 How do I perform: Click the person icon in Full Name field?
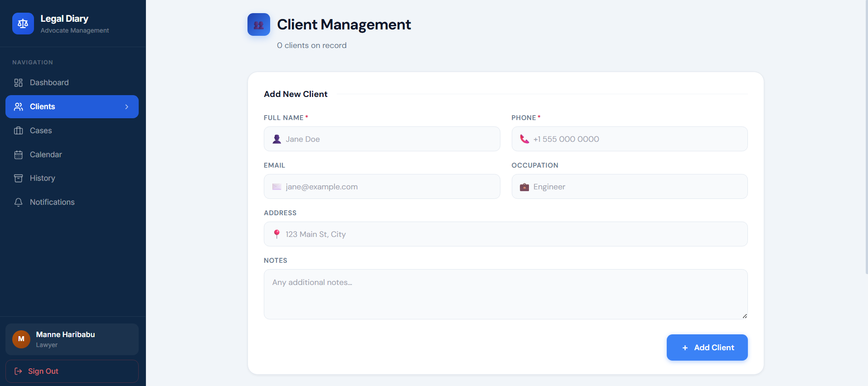click(277, 139)
